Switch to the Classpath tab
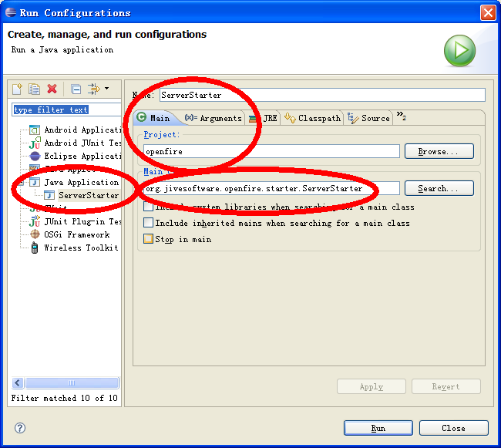Screen dimensions: 501x448 pyautogui.click(x=312, y=118)
